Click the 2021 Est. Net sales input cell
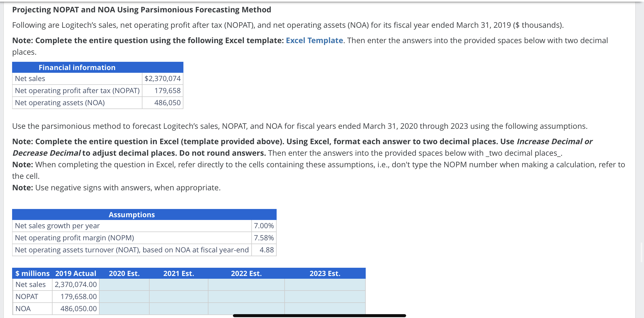Viewport: 644px width, 318px height. [x=178, y=284]
